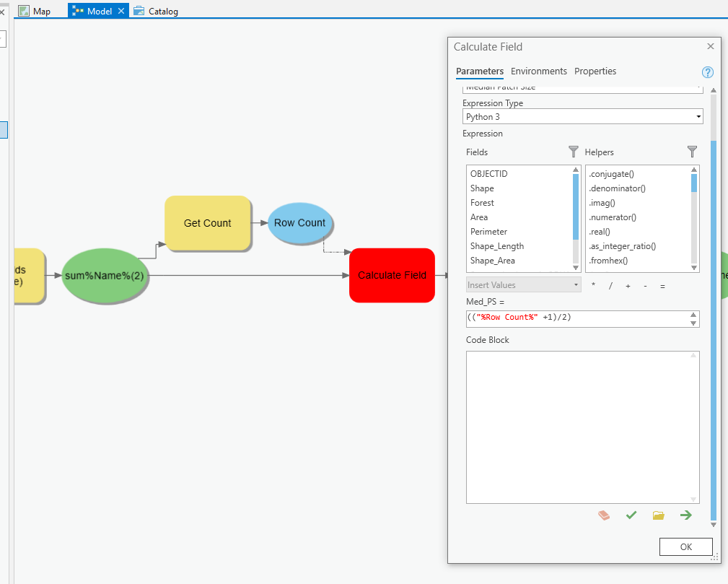Screen dimensions: 728x584
Task: Click the Helpers filter funnel icon
Action: [x=692, y=152]
